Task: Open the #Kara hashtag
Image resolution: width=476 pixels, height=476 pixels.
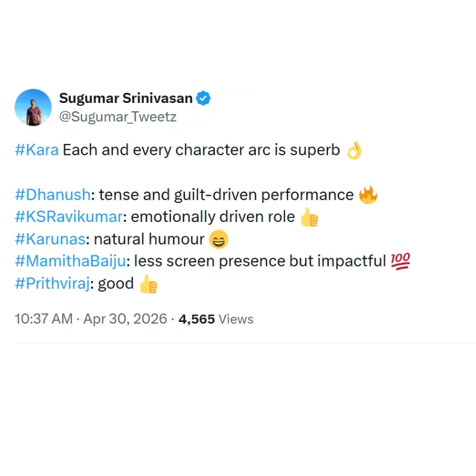Action: pyautogui.click(x=37, y=150)
